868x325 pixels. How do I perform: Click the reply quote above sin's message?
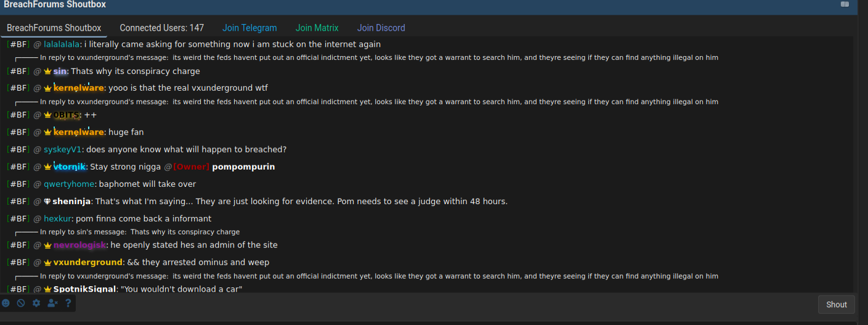pyautogui.click(x=379, y=57)
